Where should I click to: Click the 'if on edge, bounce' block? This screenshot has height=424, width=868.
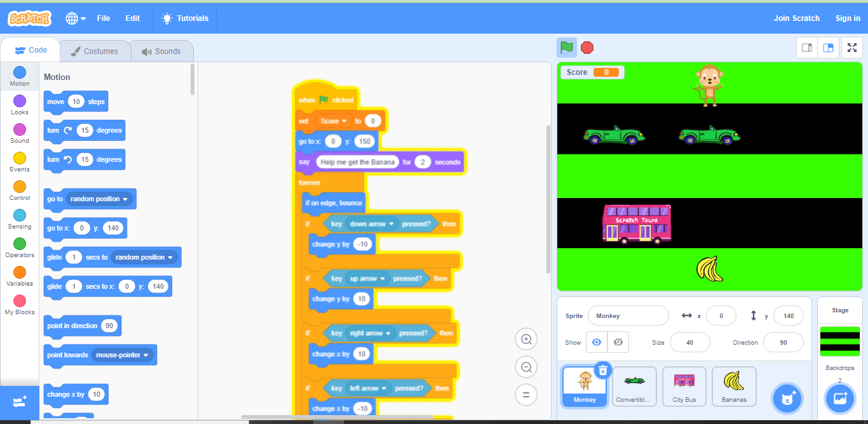(x=334, y=203)
